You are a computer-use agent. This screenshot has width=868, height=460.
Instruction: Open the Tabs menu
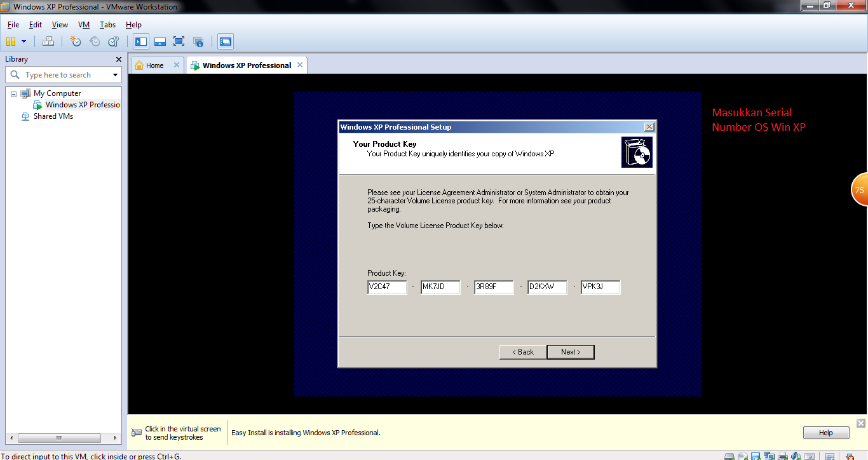107,25
